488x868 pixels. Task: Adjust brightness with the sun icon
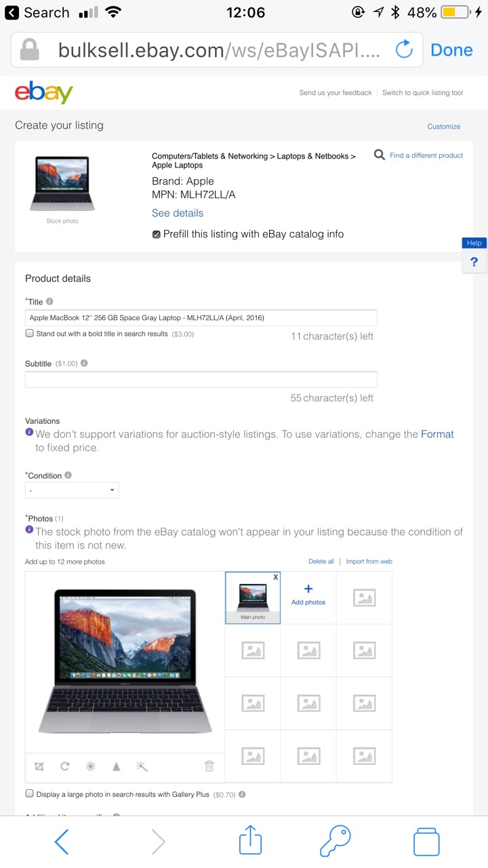(90, 766)
